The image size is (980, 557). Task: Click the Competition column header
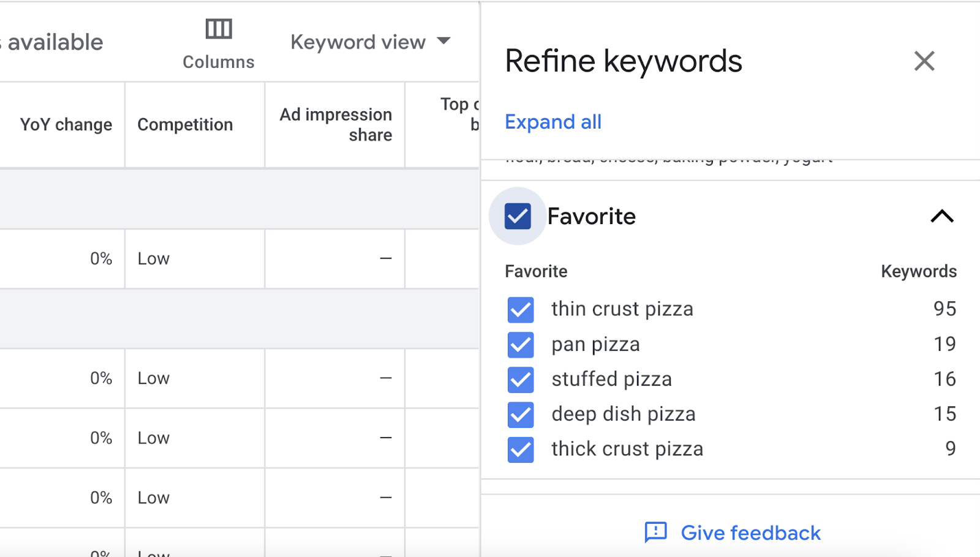click(185, 124)
